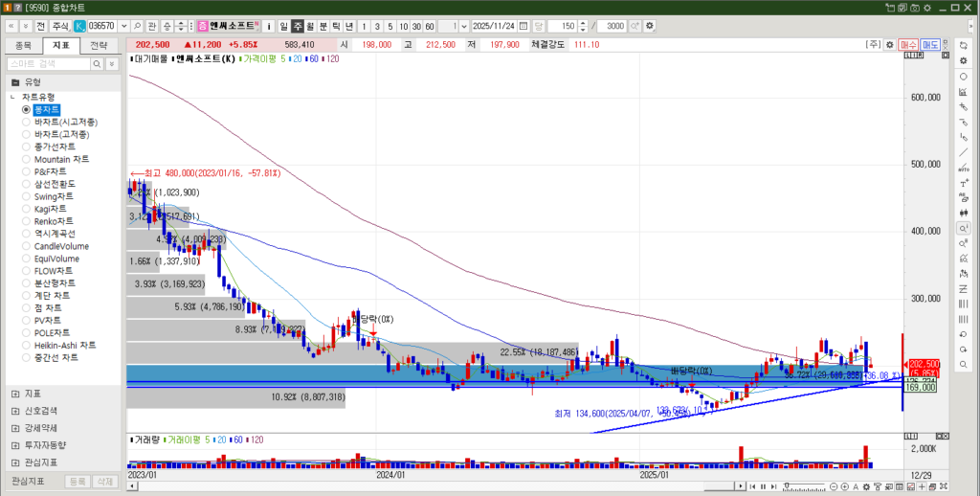
Task: Click the blue 매도 sell button
Action: pos(930,44)
